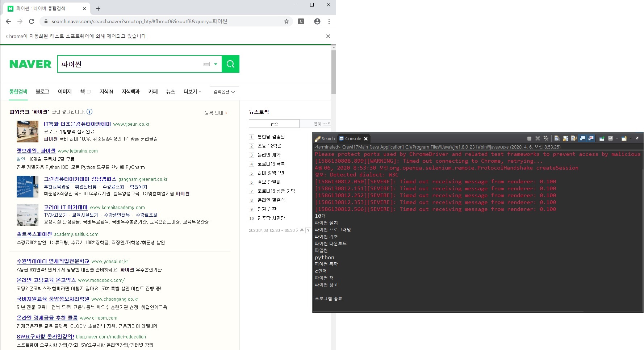Click the NAVER logo
The height and width of the screenshot is (350, 644).
coord(30,64)
